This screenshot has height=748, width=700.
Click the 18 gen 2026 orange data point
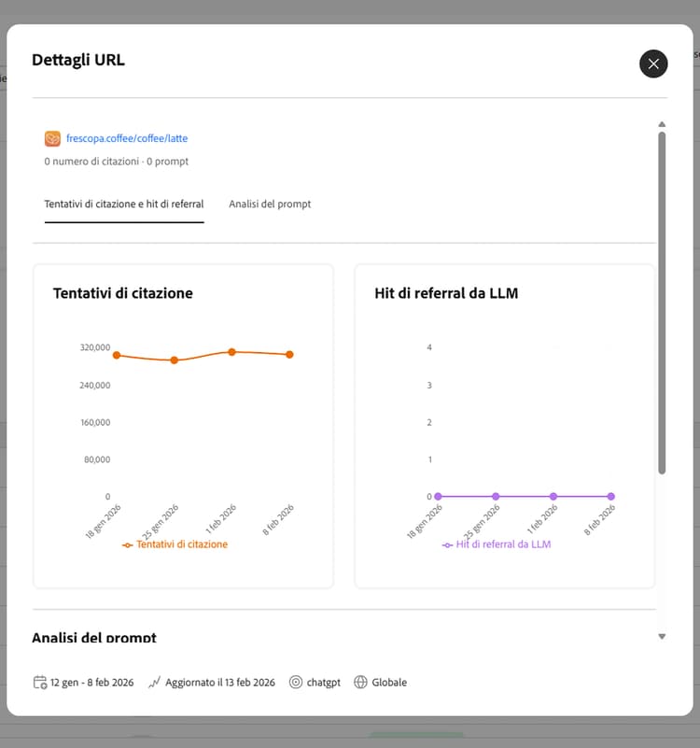[x=117, y=355]
